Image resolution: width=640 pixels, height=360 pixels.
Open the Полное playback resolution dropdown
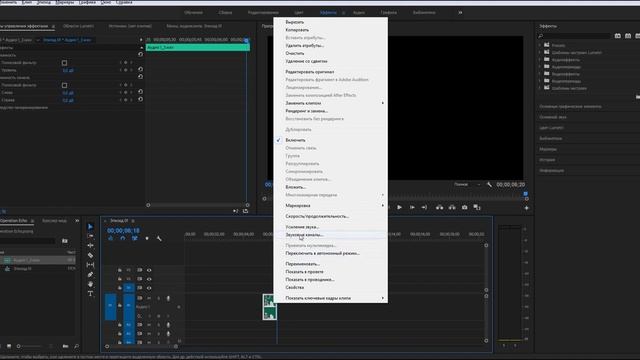(x=468, y=184)
